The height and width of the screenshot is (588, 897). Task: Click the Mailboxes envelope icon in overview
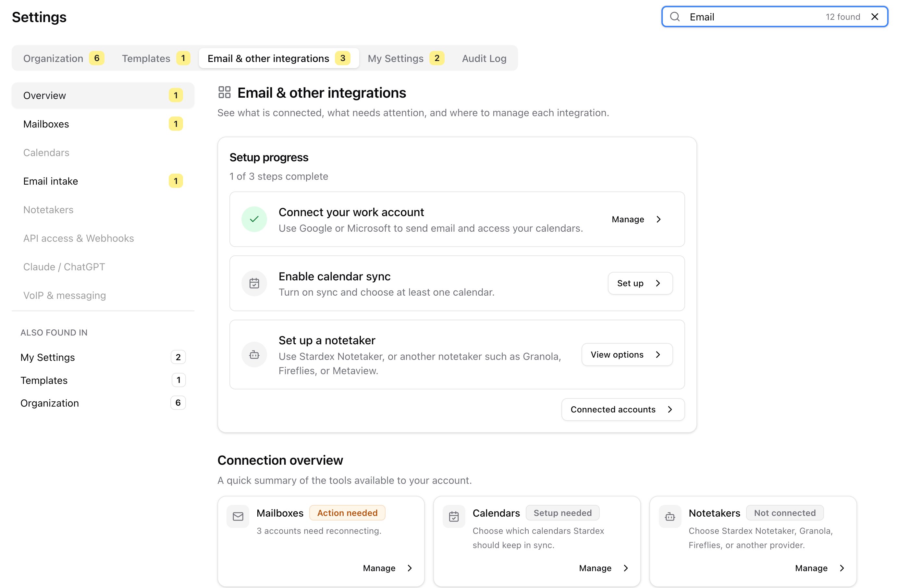click(x=238, y=516)
